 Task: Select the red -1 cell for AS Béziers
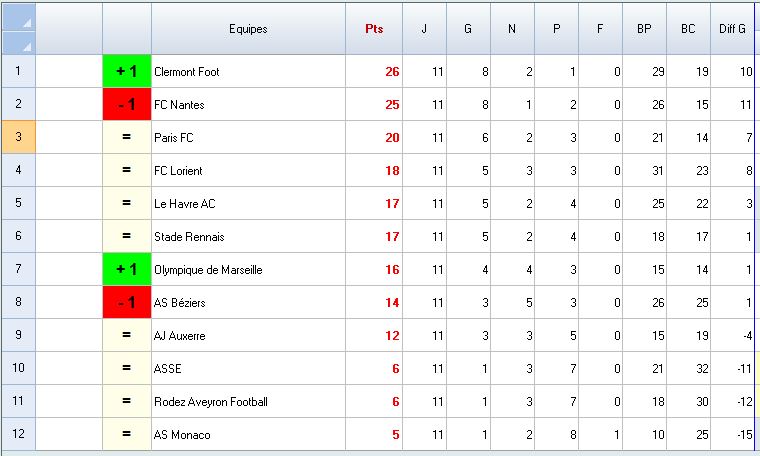pos(127,302)
